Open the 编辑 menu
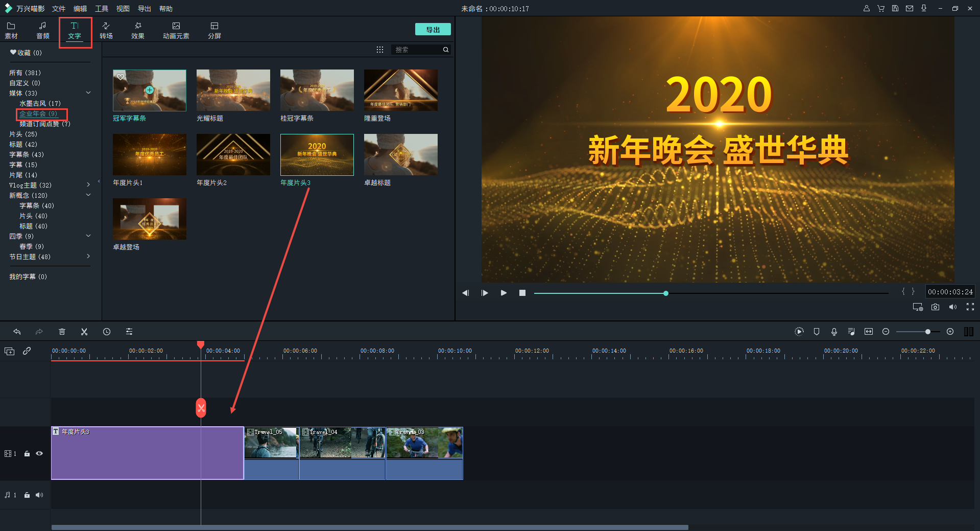This screenshot has height=531, width=980. (80, 9)
